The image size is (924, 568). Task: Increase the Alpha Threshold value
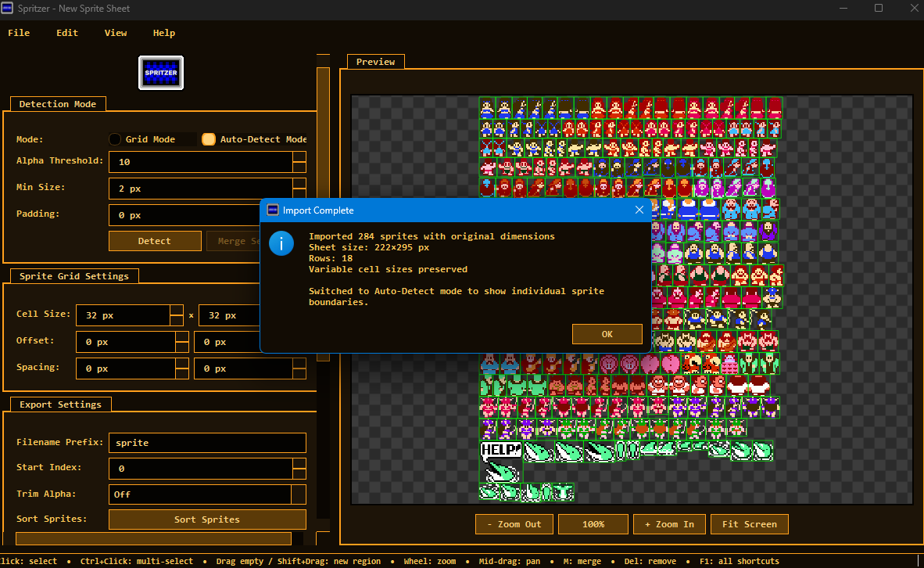pos(299,157)
